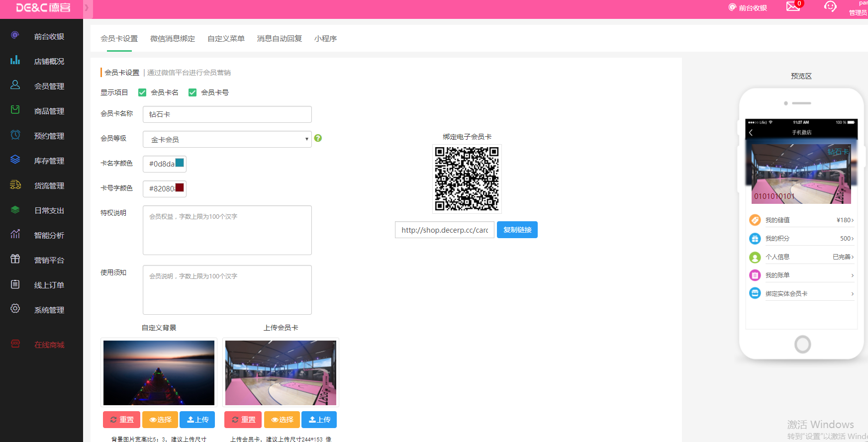Screen dimensions: 868x442
Task: Switch to 消息自动回复 tab
Action: [280, 38]
